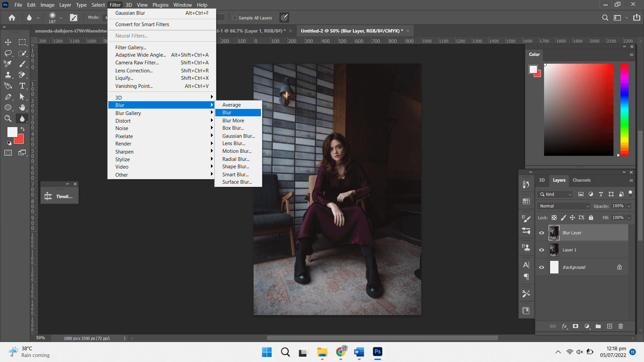Open the Opacity slider dropdown
Image resolution: width=644 pixels, height=362 pixels.
629,206
